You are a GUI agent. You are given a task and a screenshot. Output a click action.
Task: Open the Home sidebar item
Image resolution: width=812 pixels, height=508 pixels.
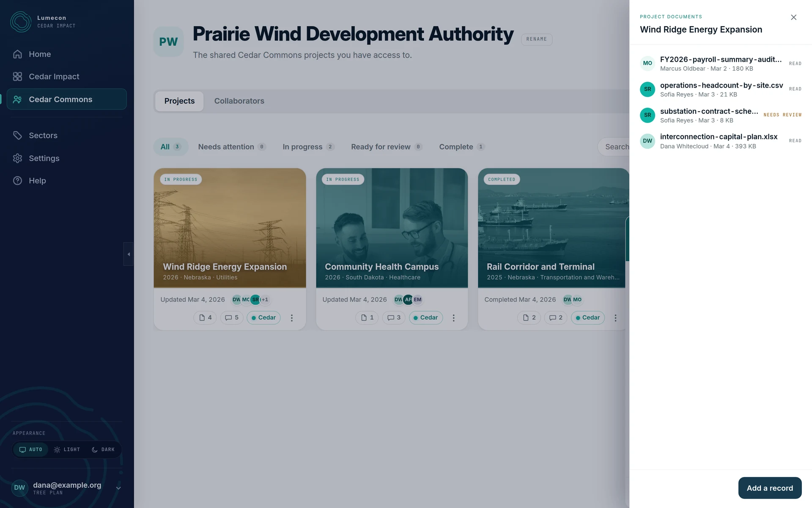66,54
